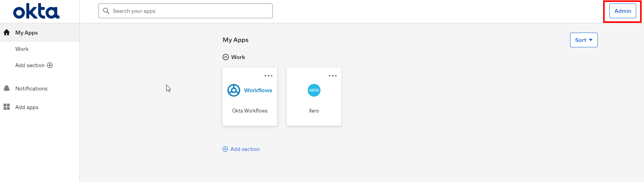Focus the Search your apps field
Viewport: 644px width, 182px height.
(x=186, y=11)
